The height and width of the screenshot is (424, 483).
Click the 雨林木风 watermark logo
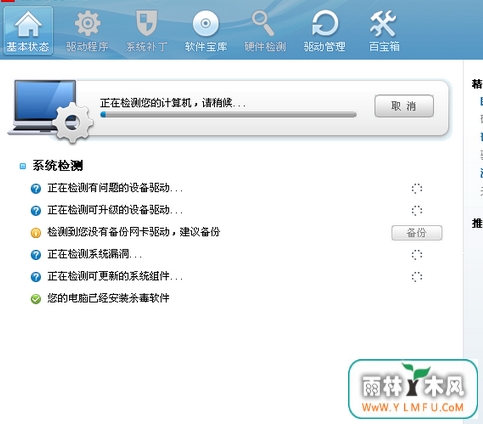pos(413,389)
